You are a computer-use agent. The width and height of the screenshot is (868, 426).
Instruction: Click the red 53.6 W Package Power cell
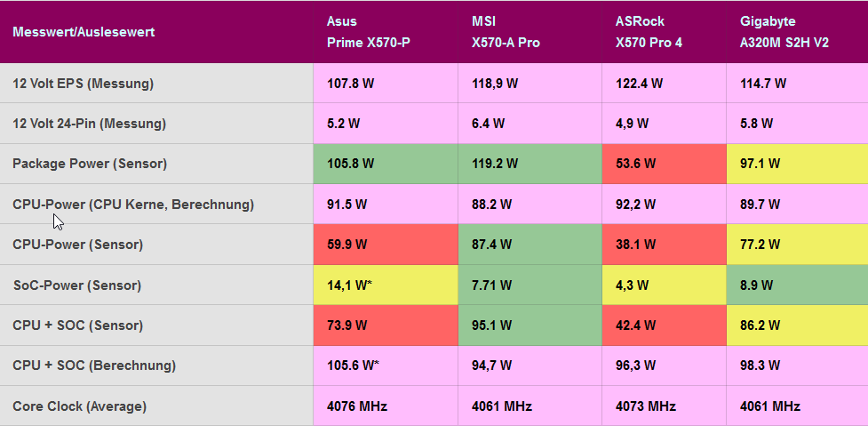[664, 164]
